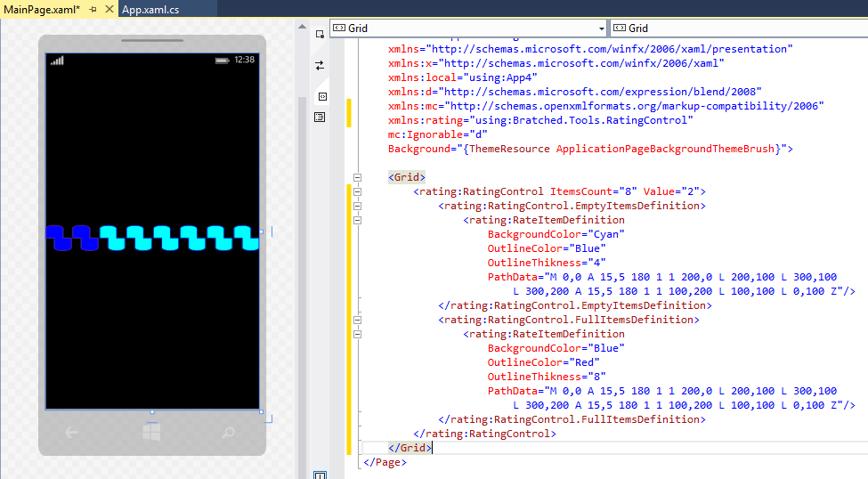Screen dimensions: 868x479
Task: Select the fourth rating item shape
Action: [x=140, y=238]
